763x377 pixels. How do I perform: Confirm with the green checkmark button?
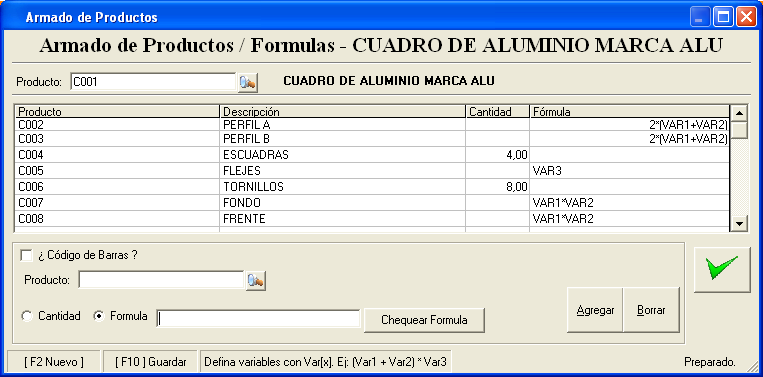[722, 269]
